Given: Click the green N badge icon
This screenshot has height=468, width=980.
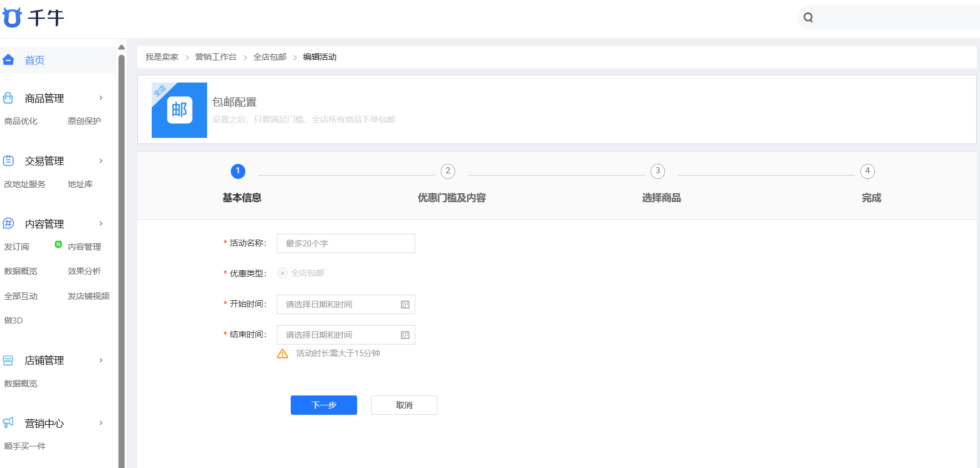Looking at the screenshot, I should click(x=58, y=244).
